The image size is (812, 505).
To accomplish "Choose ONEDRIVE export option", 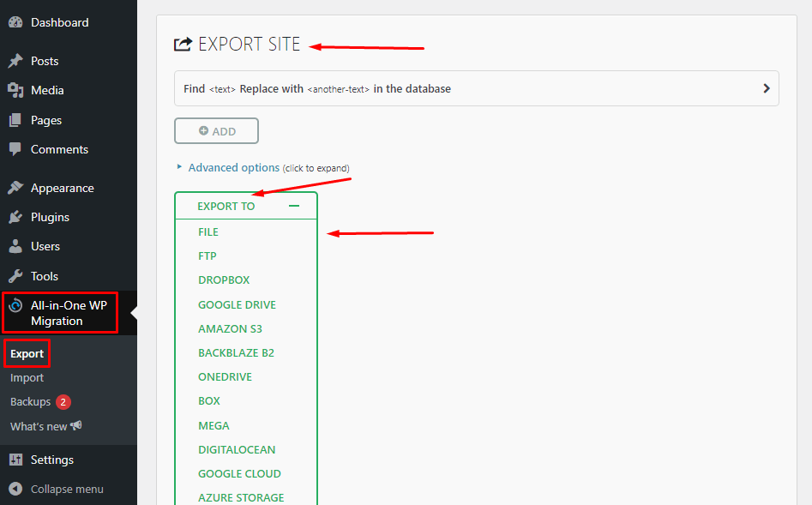I will pos(226,376).
